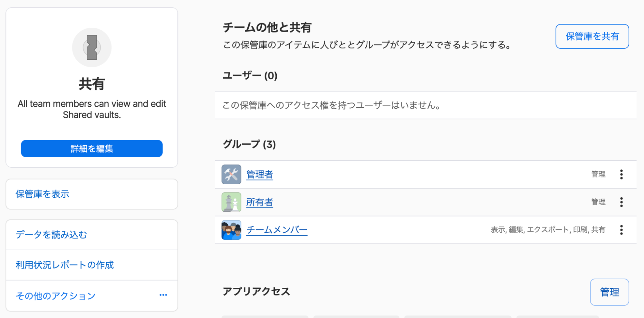Viewport: 644px width, 318px height.
Task: Select データを読み込む in the sidebar
Action: [x=51, y=235]
